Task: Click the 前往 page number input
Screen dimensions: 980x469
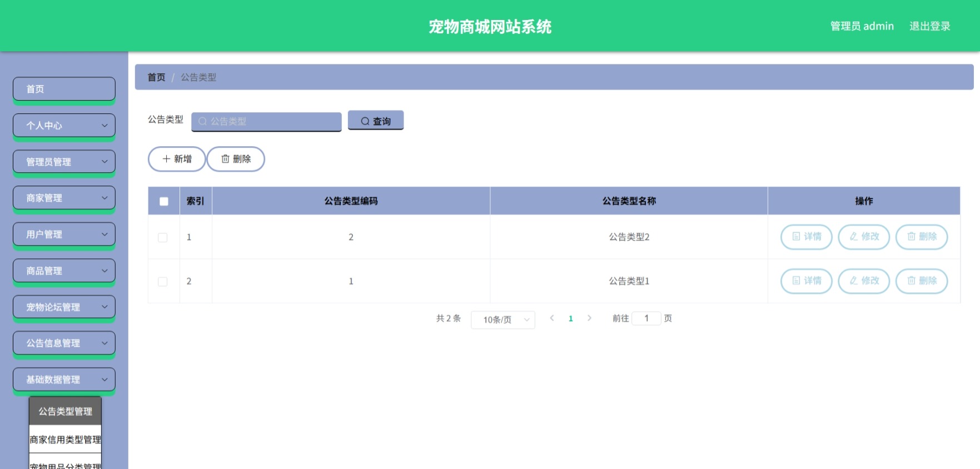Action: point(646,318)
